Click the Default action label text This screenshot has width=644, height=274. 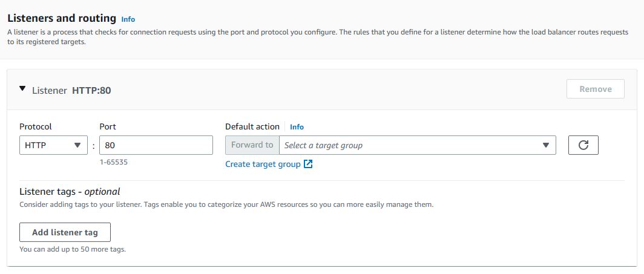[252, 127]
